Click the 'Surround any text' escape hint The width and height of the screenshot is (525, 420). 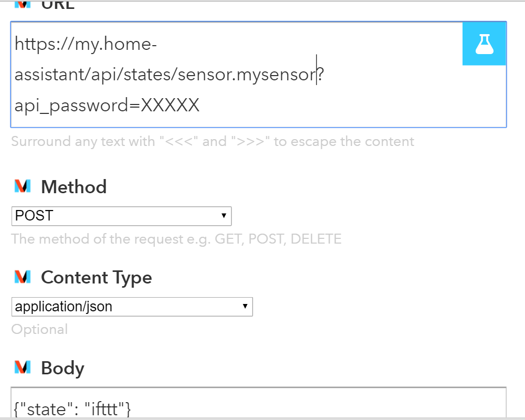(x=213, y=142)
